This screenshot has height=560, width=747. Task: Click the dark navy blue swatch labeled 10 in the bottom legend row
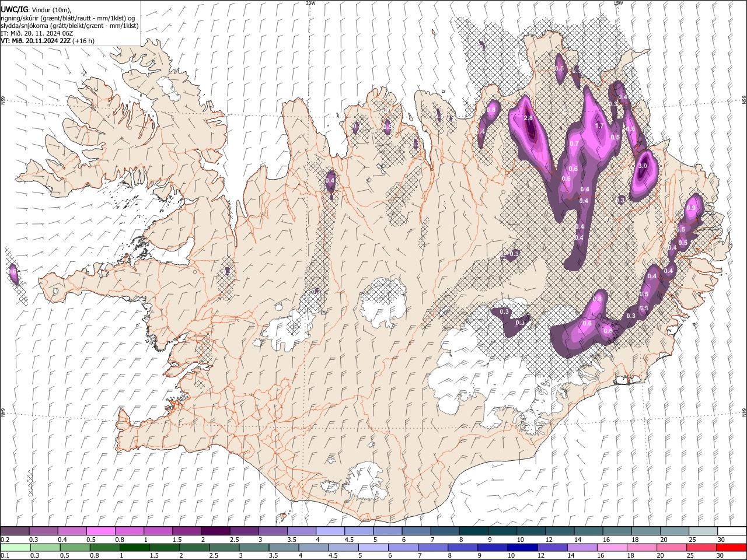(x=522, y=547)
